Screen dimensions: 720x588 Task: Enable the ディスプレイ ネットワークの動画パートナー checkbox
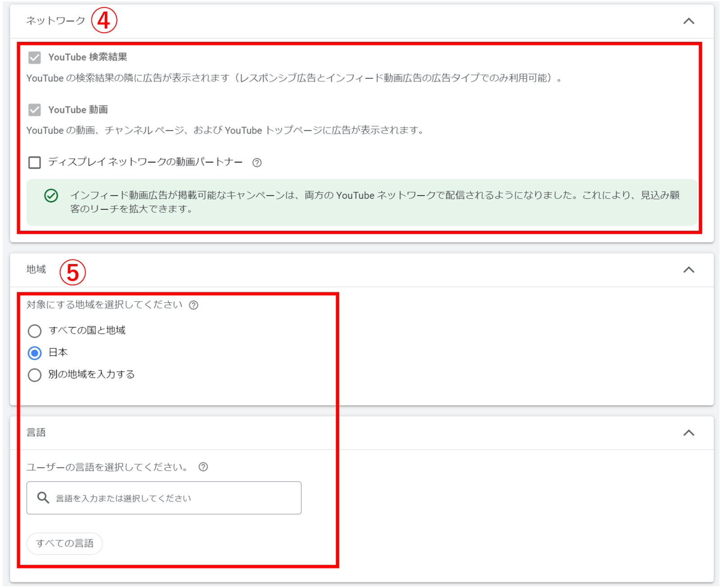[x=35, y=162]
